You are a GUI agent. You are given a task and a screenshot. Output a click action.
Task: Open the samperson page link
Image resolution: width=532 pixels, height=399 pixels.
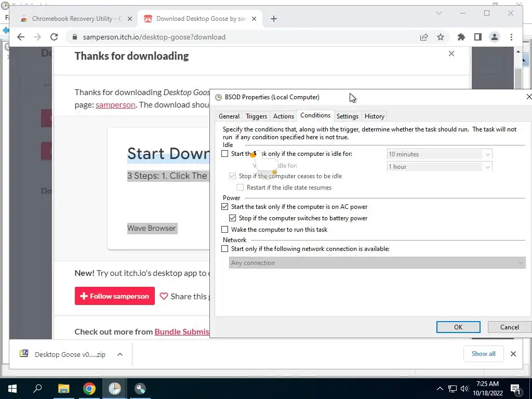tap(115, 105)
